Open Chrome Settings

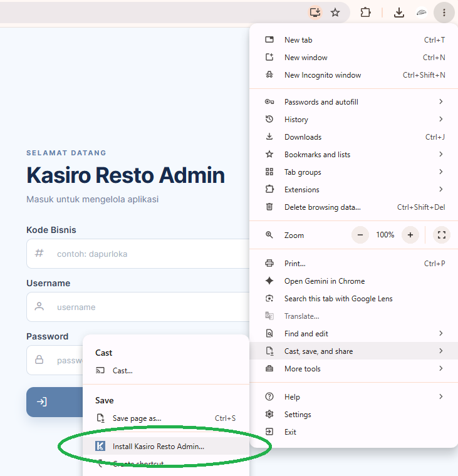[354, 415]
